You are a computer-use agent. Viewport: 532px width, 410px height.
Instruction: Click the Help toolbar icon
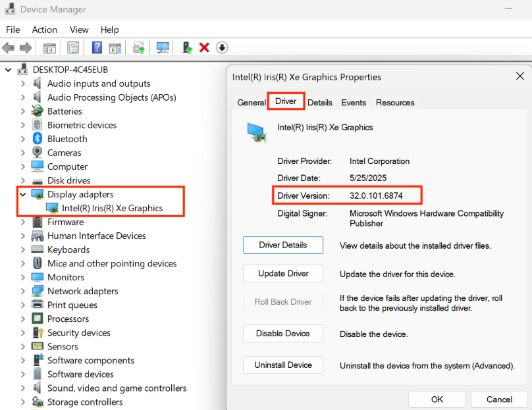(97, 48)
